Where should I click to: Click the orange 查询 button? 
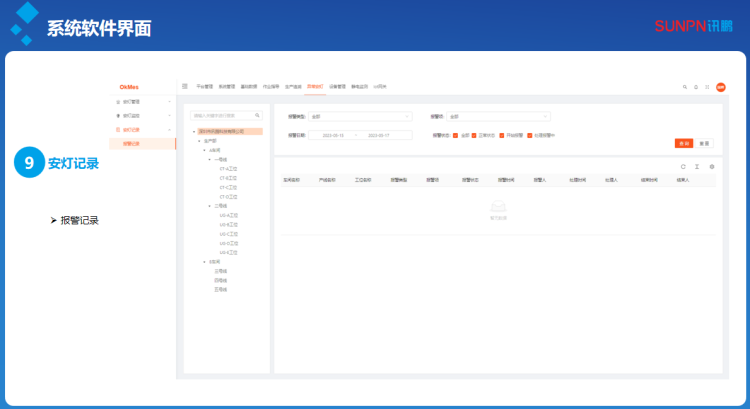point(684,143)
